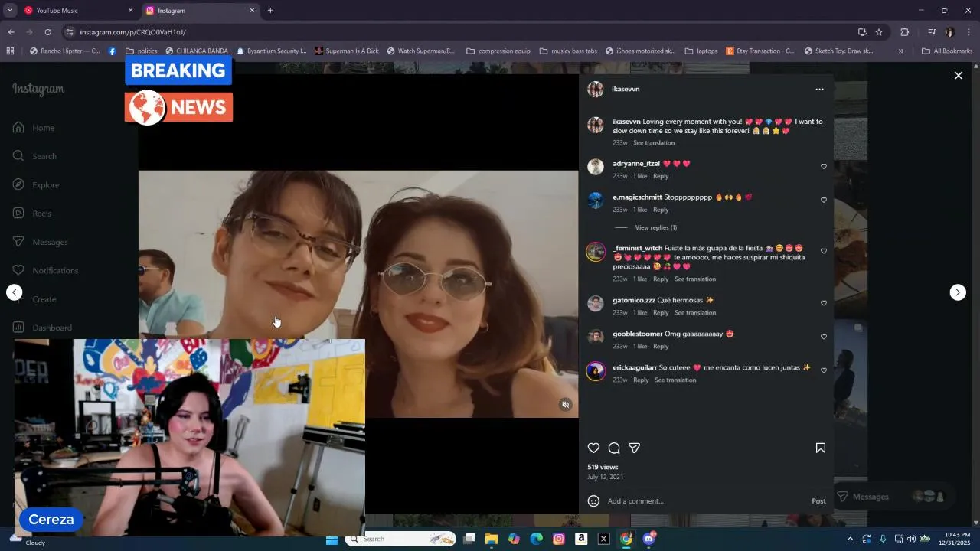
Task: Like gatomico.zzz's comment
Action: pyautogui.click(x=824, y=303)
